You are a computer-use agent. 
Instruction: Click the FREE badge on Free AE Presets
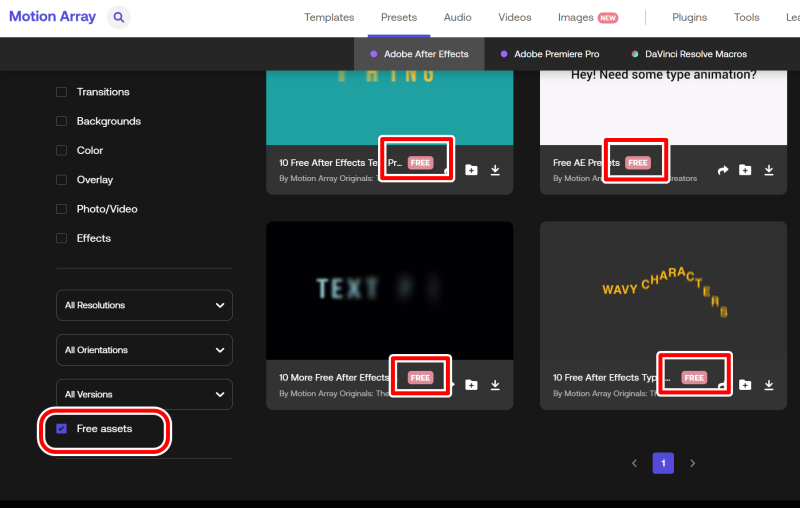pyautogui.click(x=638, y=163)
